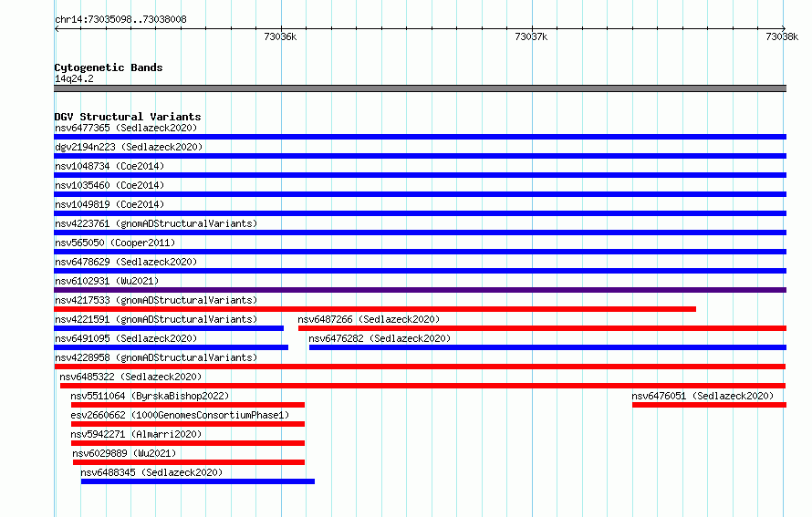This screenshot has height=517, width=812.
Task: Click the nsv6485322 (Sedlazeck2020) label
Action: (x=130, y=377)
